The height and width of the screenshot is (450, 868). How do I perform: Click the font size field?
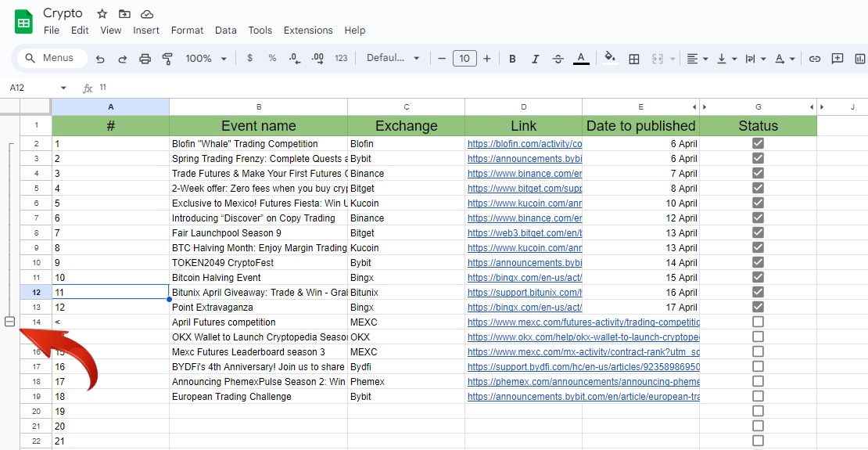464,59
